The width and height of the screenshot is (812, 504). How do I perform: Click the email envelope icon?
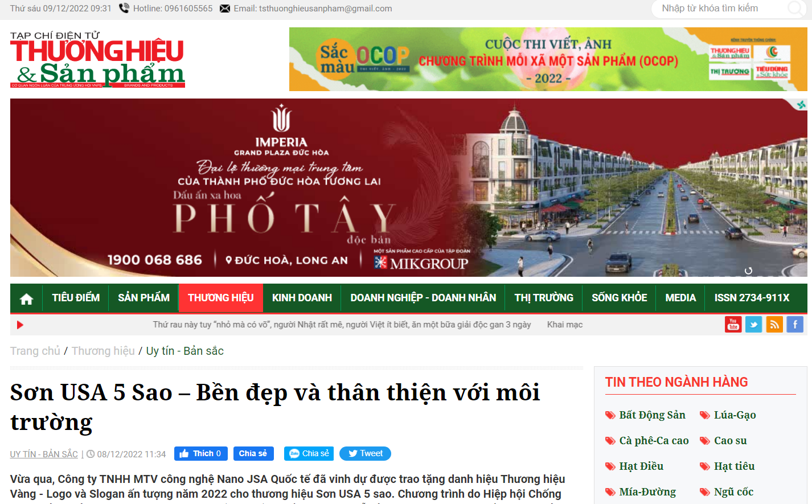[x=225, y=9]
